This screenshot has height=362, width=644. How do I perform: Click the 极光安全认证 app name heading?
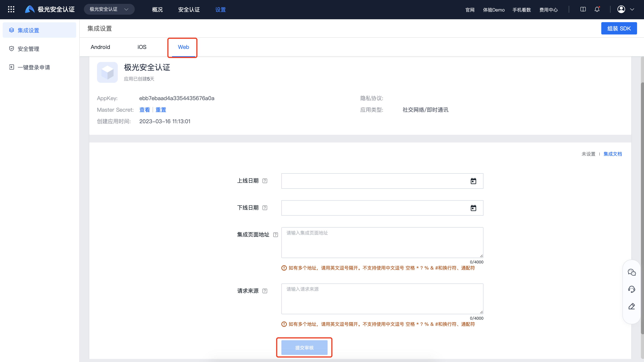(x=147, y=67)
